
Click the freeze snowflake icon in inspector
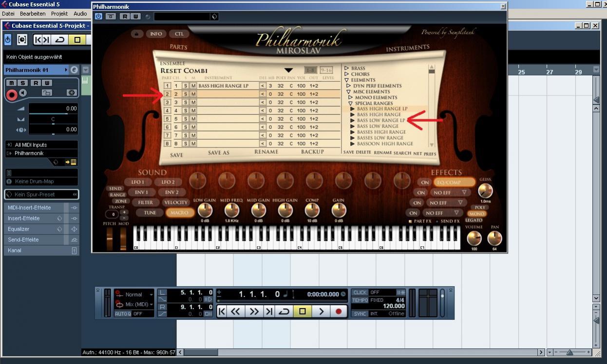tap(71, 92)
